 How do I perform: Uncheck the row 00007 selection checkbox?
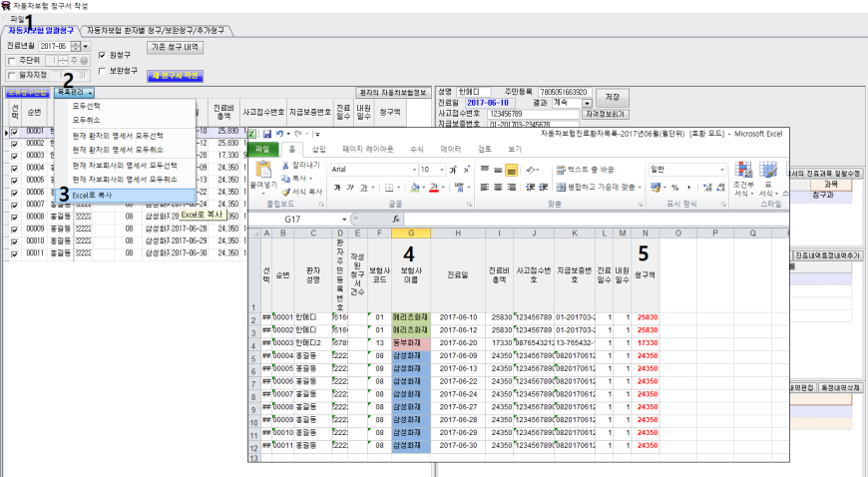click(14, 205)
